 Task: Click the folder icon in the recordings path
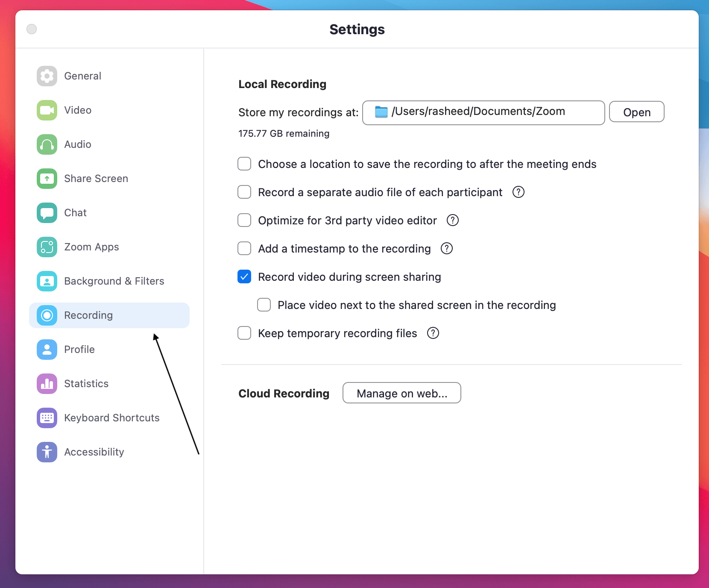click(381, 112)
